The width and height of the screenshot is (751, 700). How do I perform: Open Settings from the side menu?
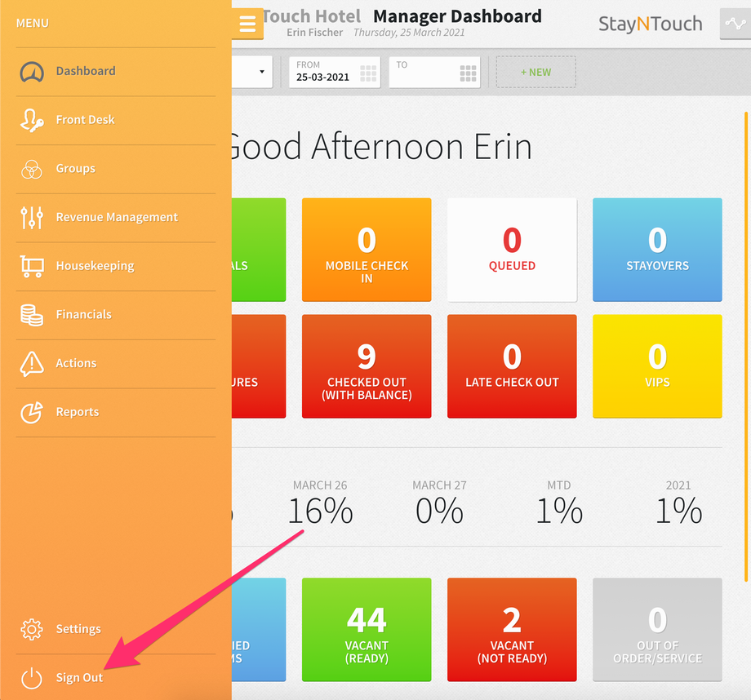tap(115, 629)
